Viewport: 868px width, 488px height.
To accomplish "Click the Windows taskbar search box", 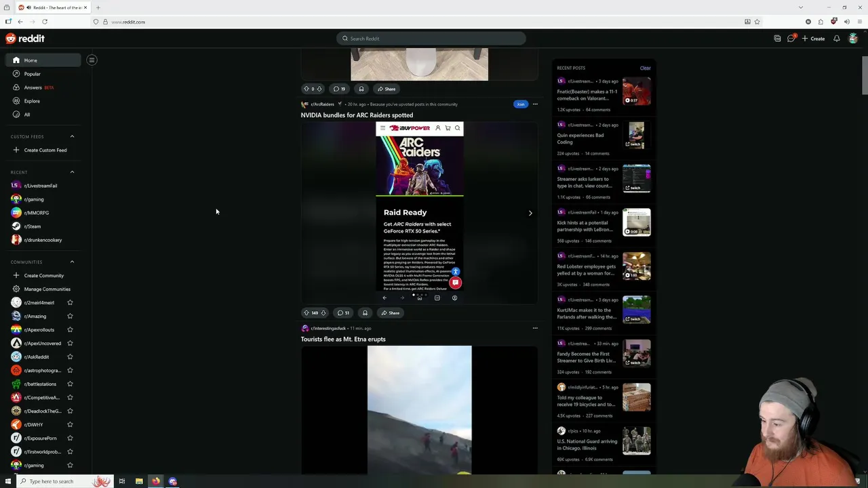I will pos(64,481).
